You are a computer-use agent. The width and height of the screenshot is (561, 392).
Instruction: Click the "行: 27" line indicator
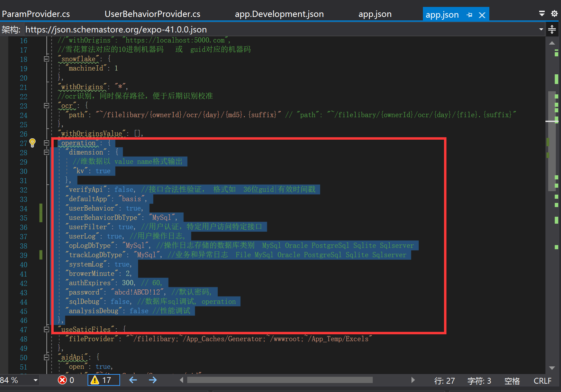point(444,381)
